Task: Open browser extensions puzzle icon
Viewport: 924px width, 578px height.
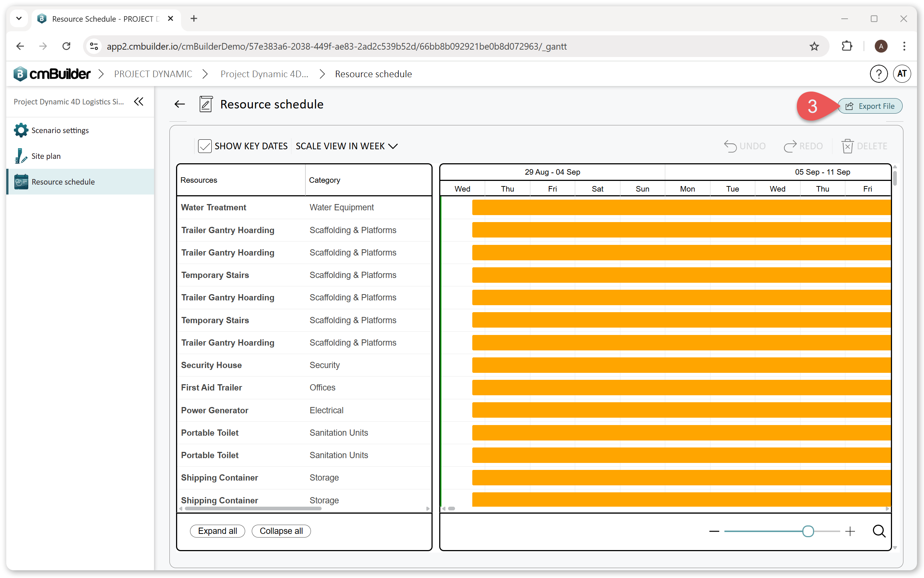Action: [x=847, y=46]
